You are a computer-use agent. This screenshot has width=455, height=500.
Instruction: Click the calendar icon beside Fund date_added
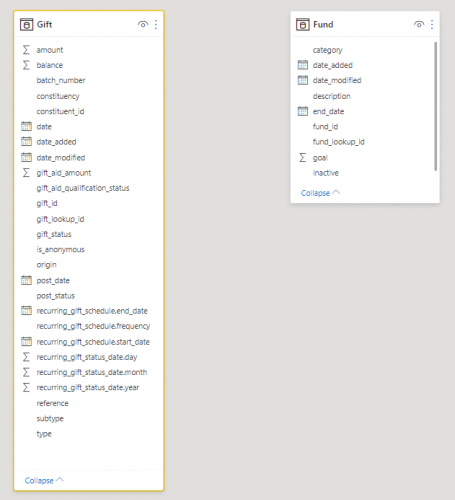[303, 65]
